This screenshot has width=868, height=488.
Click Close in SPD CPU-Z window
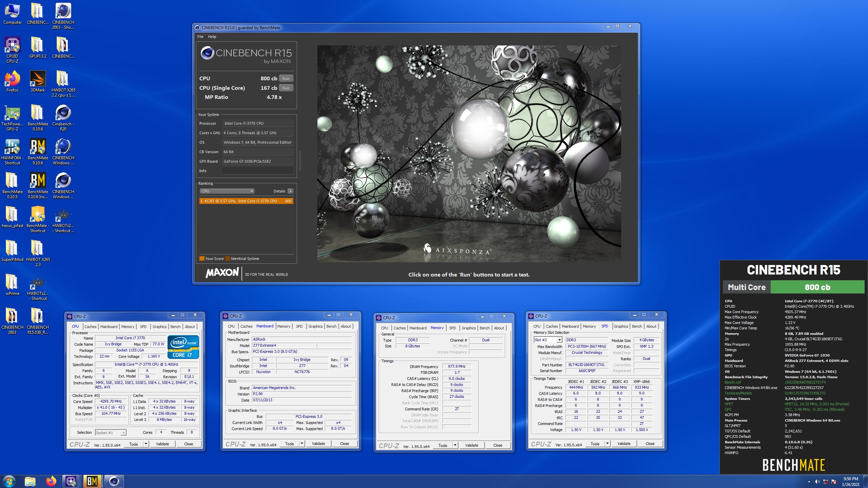click(x=650, y=444)
